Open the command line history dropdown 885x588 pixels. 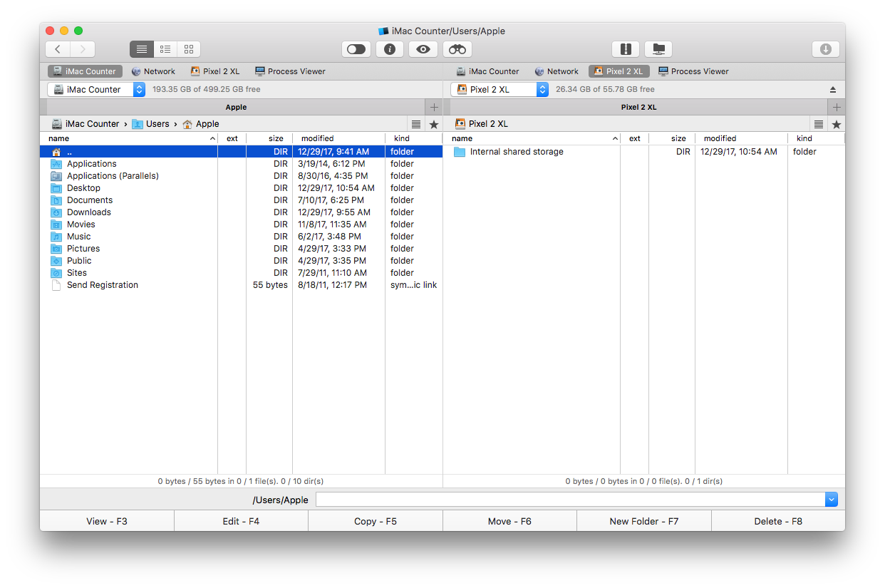831,499
